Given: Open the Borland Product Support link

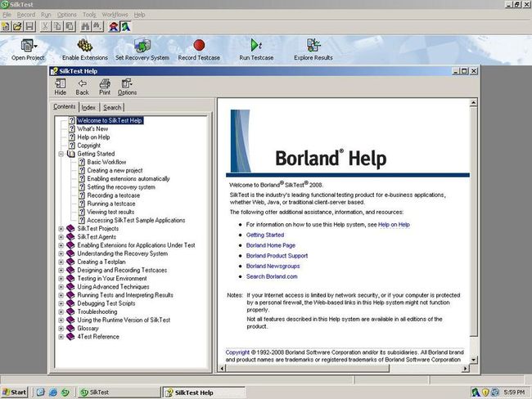Looking at the screenshot, I should [277, 256].
